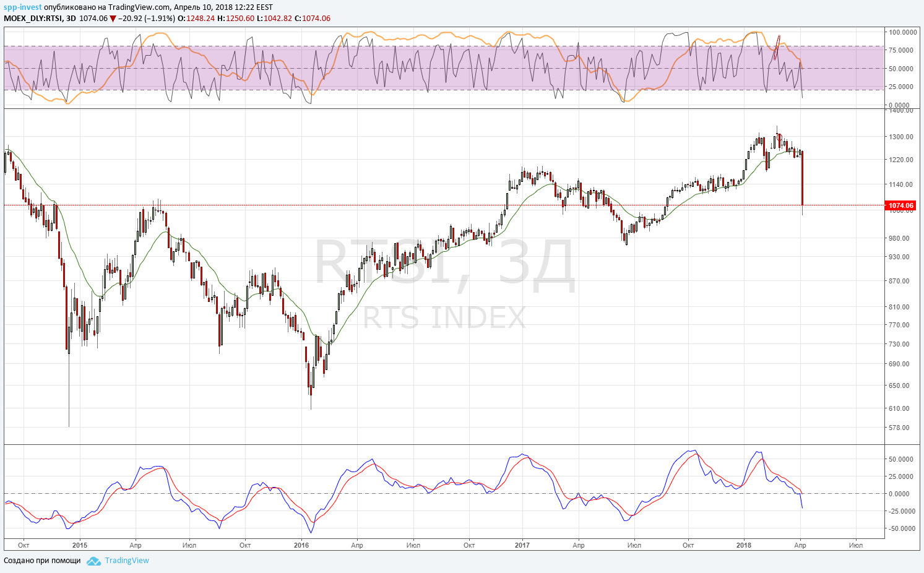The image size is (924, 573).
Task: Click the 2017 year label on time axis
Action: [522, 545]
